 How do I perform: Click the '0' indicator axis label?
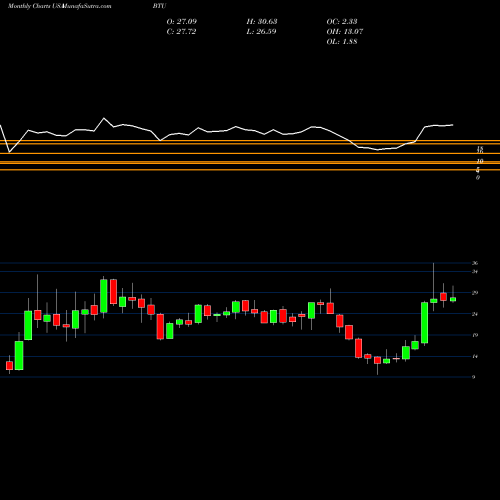tap(478, 178)
